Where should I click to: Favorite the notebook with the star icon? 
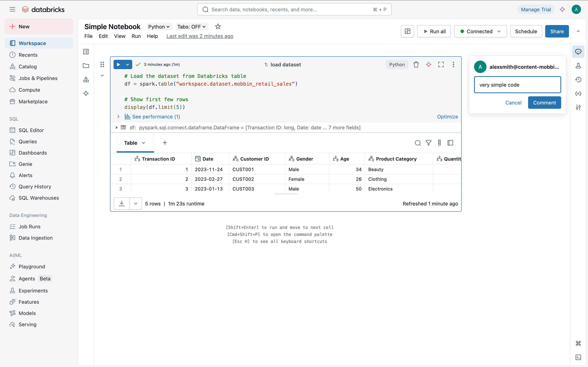click(x=218, y=26)
